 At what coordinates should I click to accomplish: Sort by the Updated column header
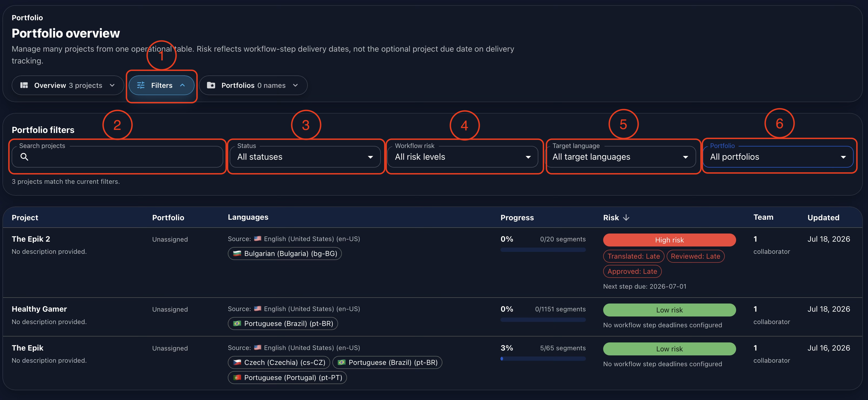pyautogui.click(x=823, y=218)
